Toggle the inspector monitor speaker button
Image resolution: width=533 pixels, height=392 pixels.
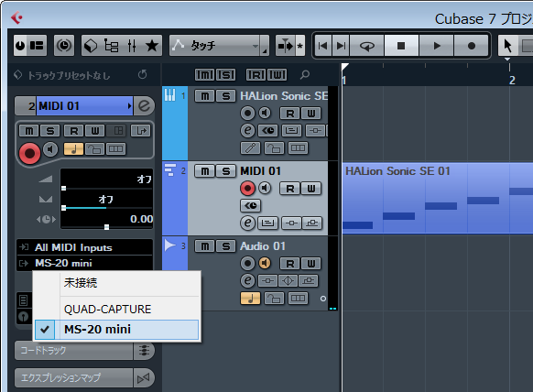50,149
